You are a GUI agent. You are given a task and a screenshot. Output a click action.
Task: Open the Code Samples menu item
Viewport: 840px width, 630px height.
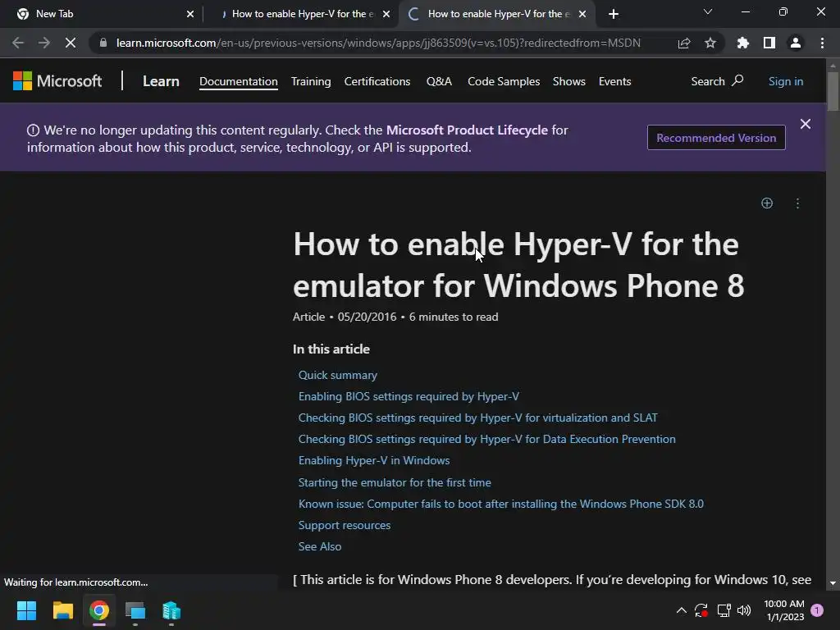point(504,81)
